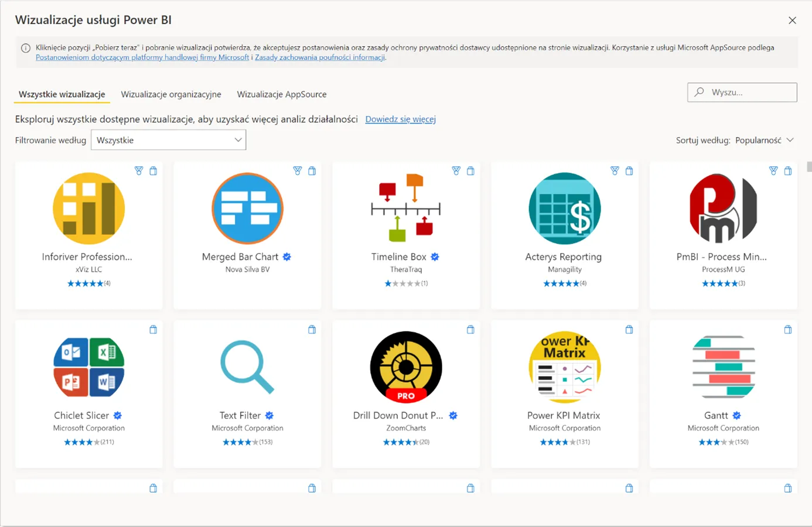Image resolution: width=812 pixels, height=527 pixels.
Task: Click the vertical scrollbar thumb of the visuals list
Action: point(809,166)
